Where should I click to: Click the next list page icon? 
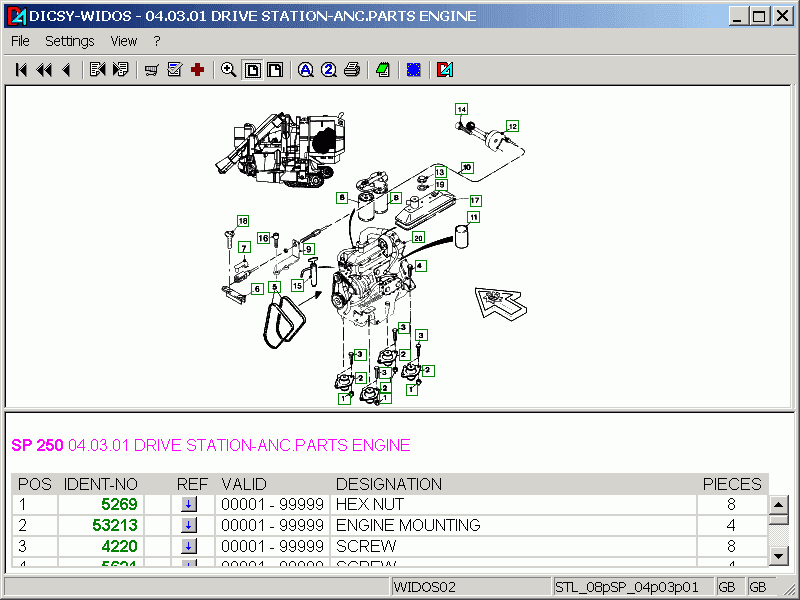121,69
